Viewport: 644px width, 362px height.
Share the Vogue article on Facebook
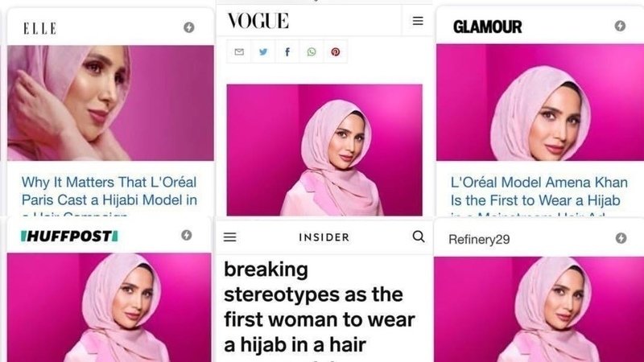(287, 51)
